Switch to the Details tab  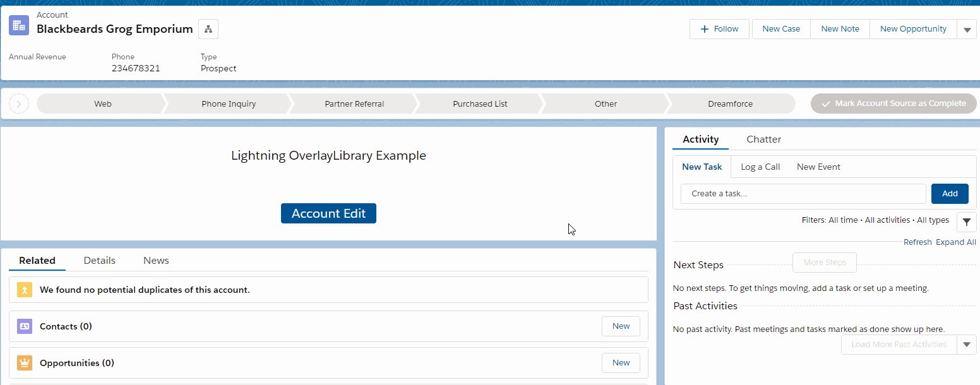(99, 260)
